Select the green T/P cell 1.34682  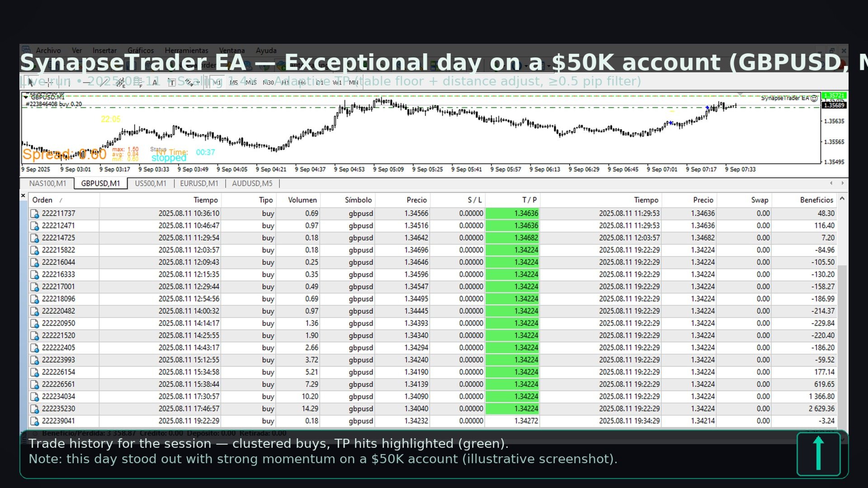click(512, 238)
